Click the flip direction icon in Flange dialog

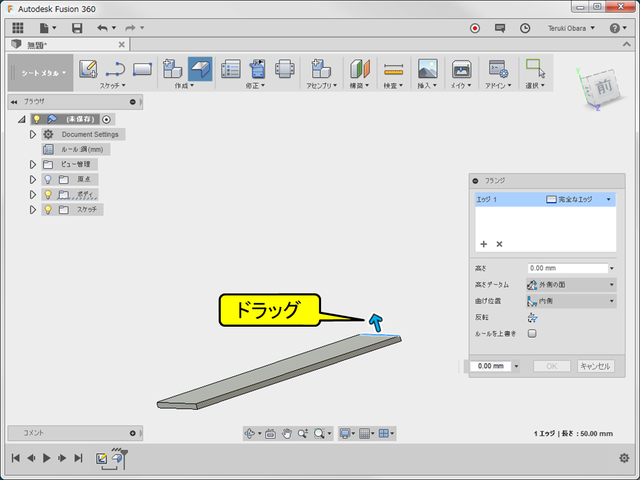tap(532, 318)
